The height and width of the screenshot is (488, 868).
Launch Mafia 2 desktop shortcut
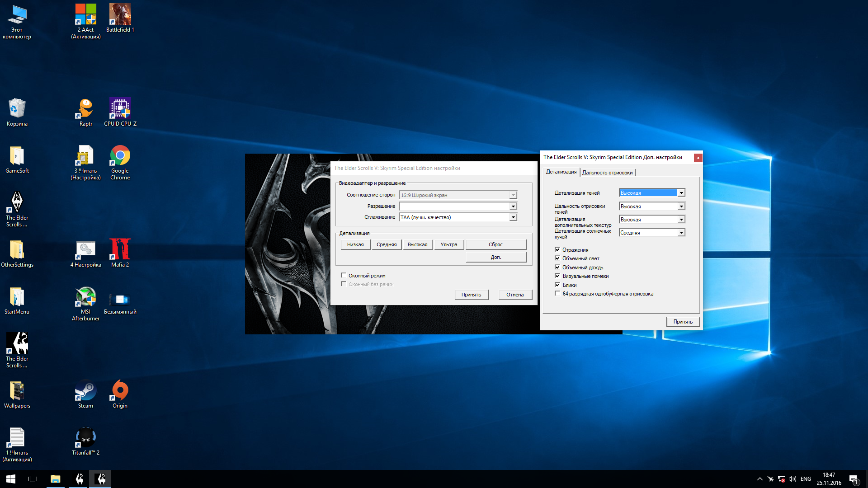pos(120,253)
